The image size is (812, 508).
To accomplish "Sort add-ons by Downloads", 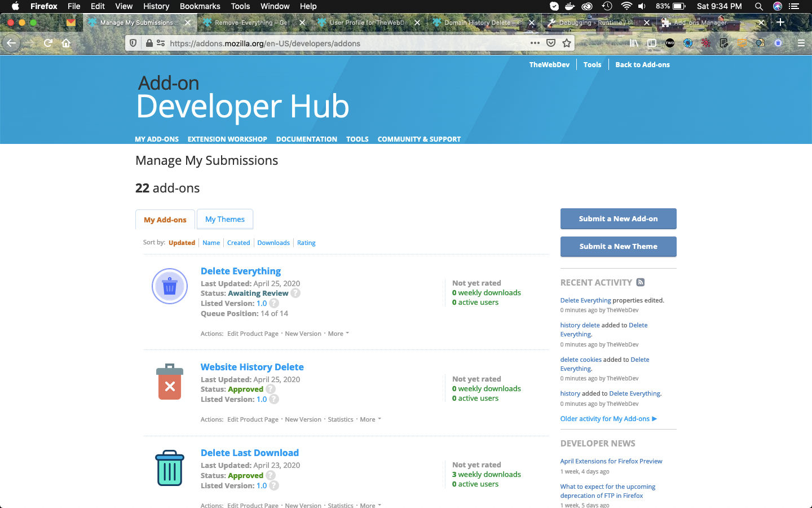I will click(x=273, y=243).
